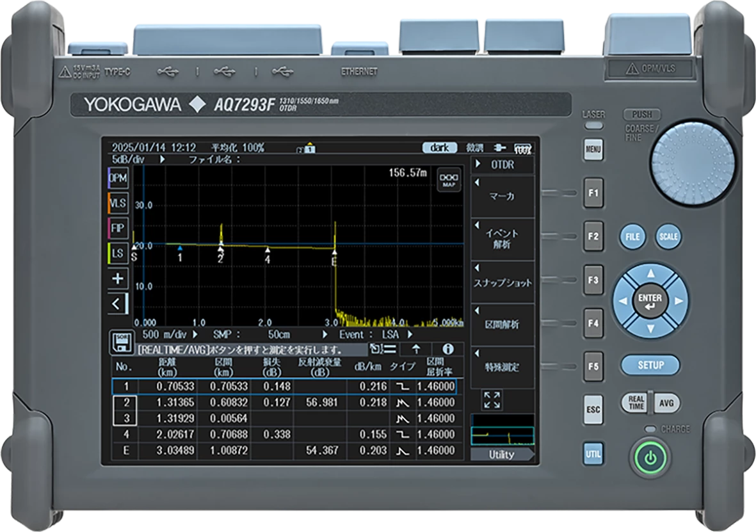Open the SMP 50cm sampling interval arrow

point(325,334)
